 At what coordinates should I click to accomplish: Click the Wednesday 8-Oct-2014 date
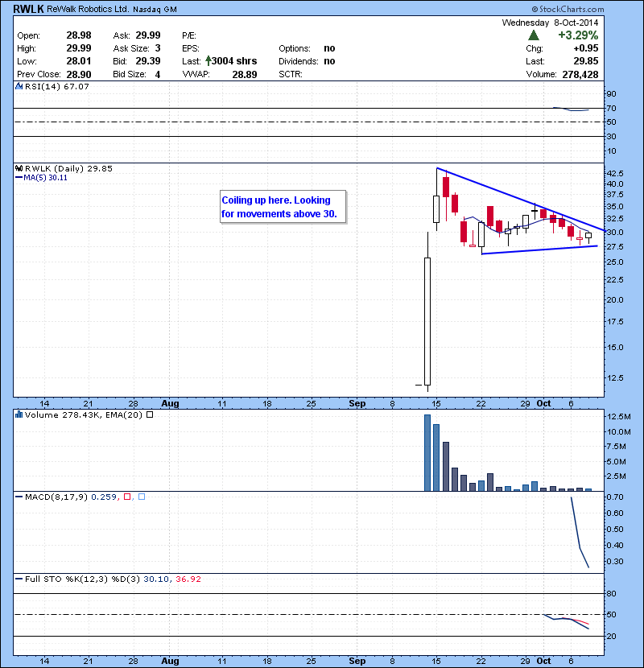(x=551, y=23)
